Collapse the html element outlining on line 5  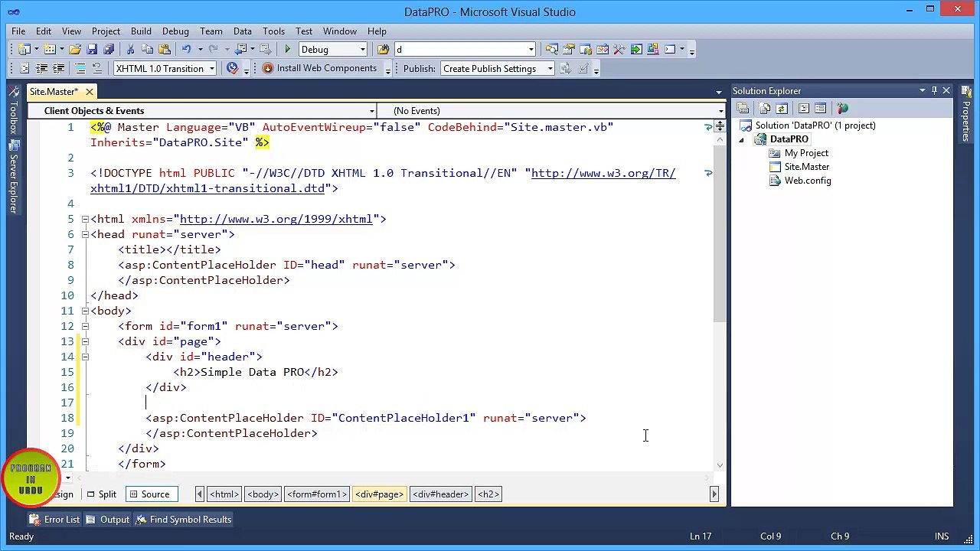pos(85,219)
